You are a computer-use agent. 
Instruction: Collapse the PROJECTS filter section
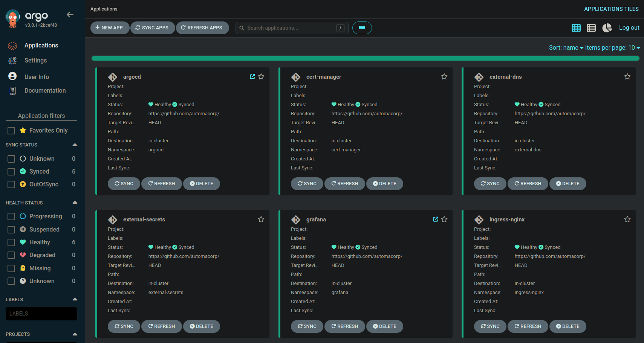point(75,334)
